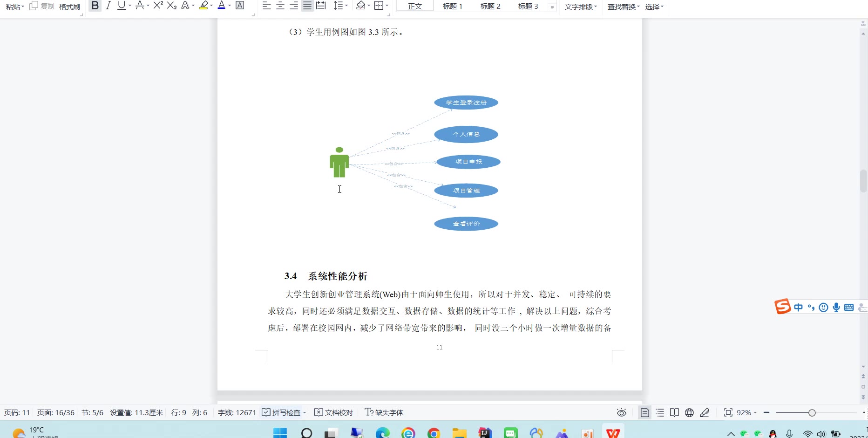Open the 文档校对 proofreading tool
Screen dimensions: 868x438
tap(333, 412)
